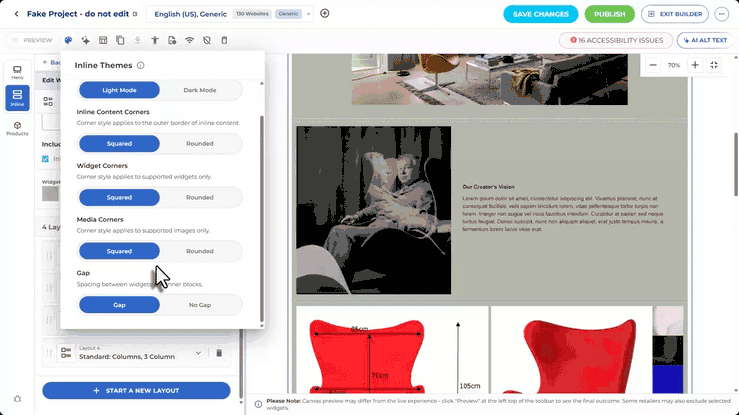
Task: Set Widget Corners to Rounded
Action: click(200, 197)
